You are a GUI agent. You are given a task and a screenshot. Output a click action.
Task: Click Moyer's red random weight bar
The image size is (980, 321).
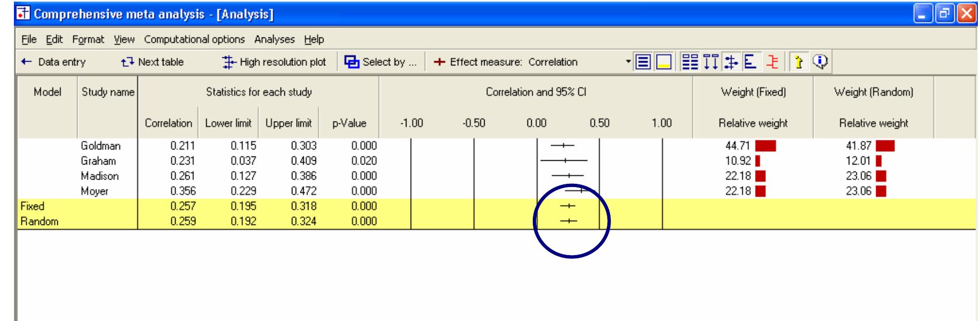[x=881, y=191]
